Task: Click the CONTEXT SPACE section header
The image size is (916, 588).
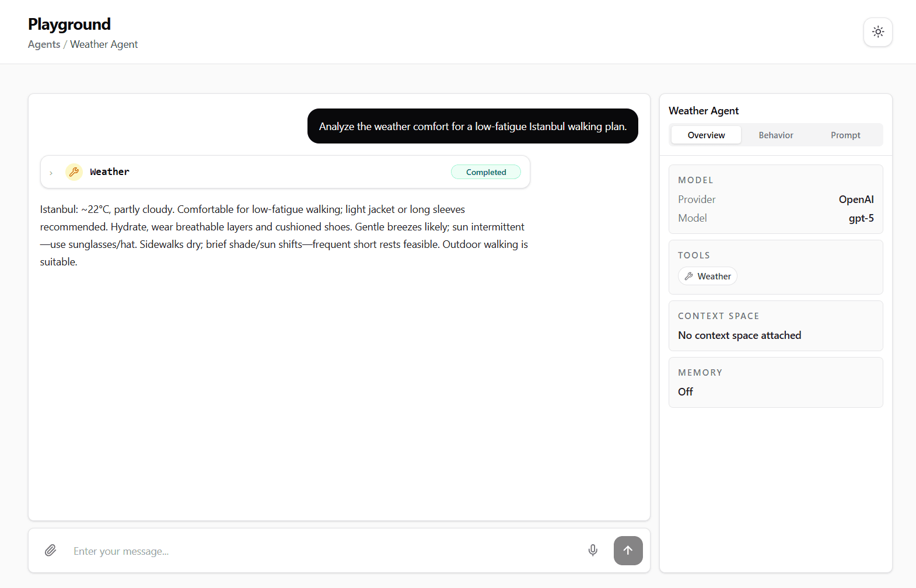Action: pos(718,316)
